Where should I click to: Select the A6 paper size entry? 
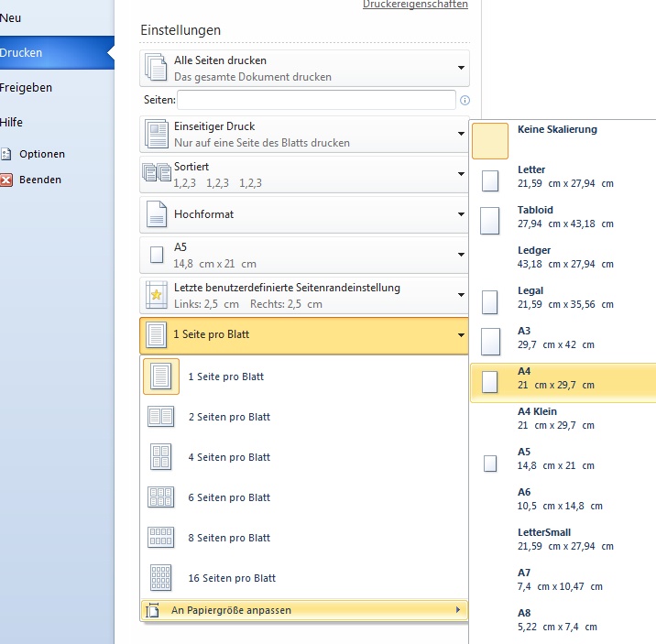[x=563, y=499]
